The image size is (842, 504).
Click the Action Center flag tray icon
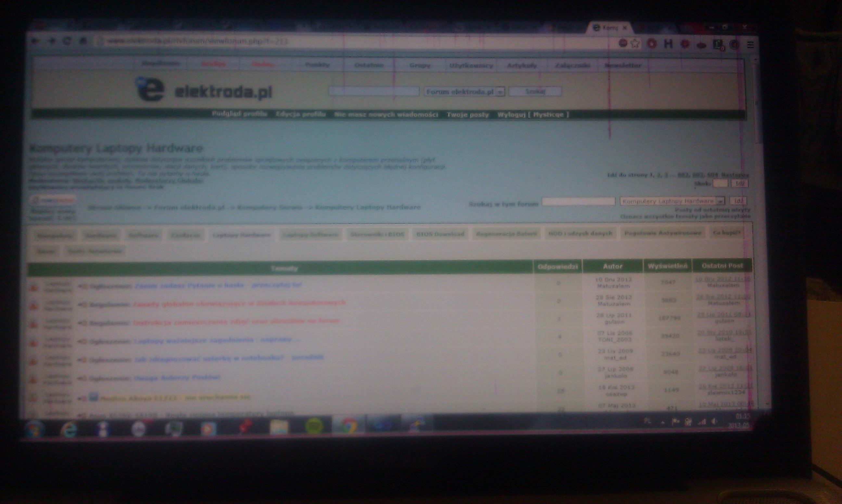675,422
